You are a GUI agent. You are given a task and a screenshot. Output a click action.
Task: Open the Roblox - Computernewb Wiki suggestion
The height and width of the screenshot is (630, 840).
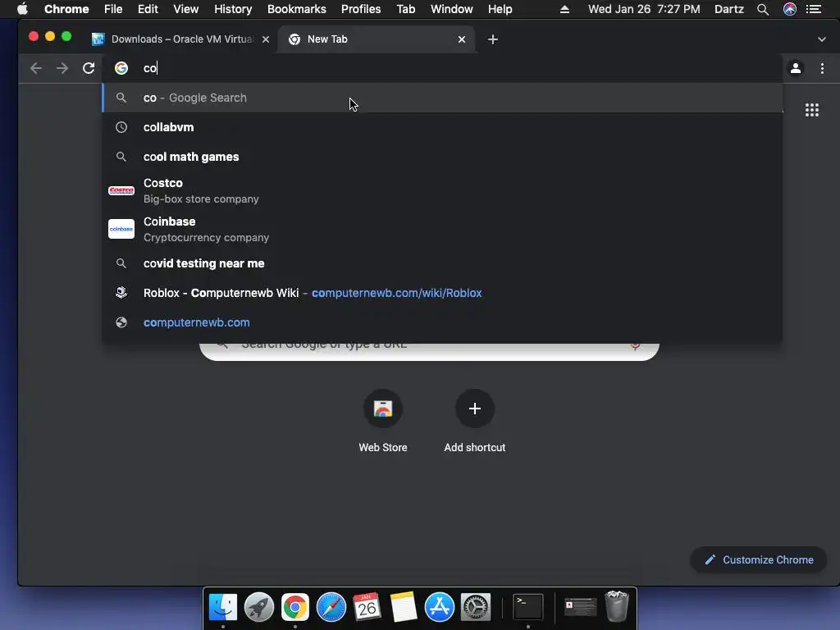(x=442, y=293)
